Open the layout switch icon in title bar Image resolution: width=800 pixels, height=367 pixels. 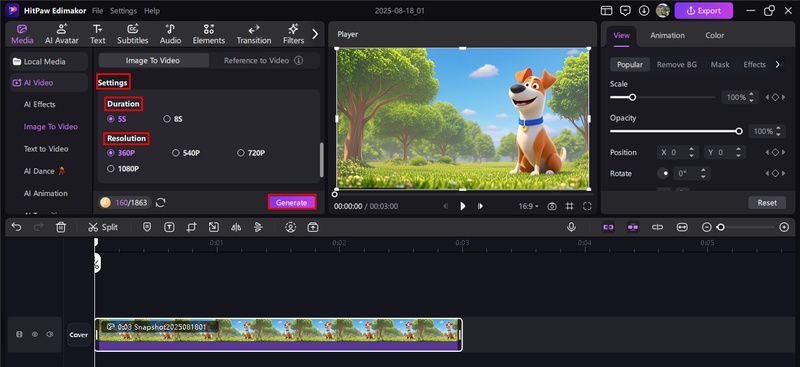pyautogui.click(x=606, y=11)
